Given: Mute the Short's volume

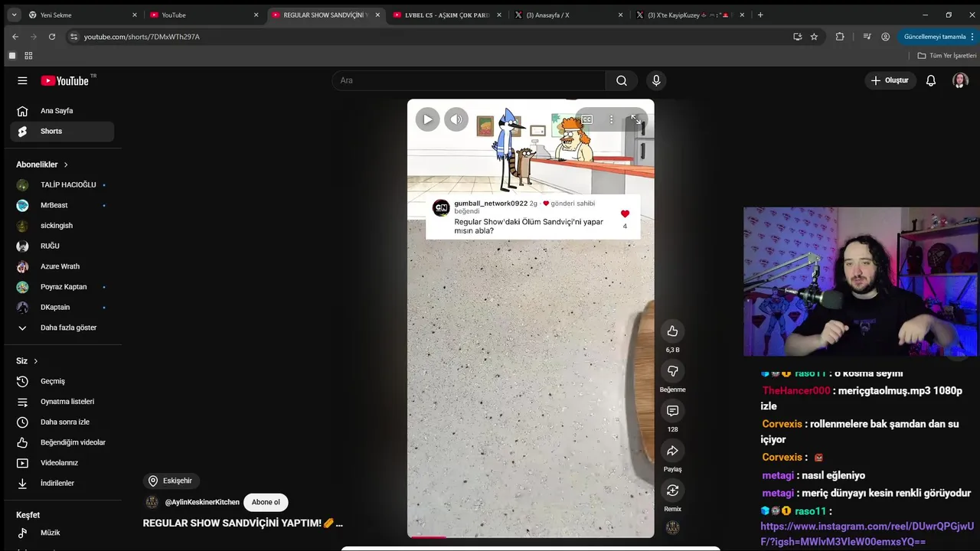Looking at the screenshot, I should [x=456, y=119].
